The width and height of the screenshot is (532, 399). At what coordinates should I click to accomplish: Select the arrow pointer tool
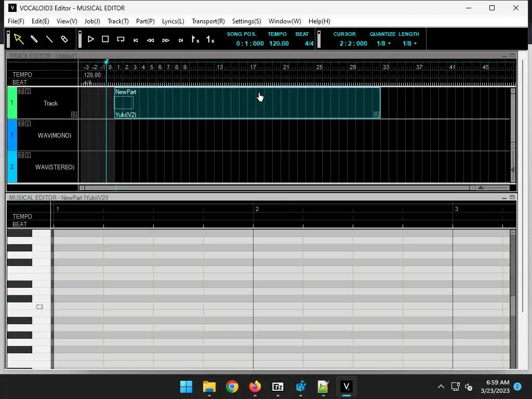click(19, 39)
